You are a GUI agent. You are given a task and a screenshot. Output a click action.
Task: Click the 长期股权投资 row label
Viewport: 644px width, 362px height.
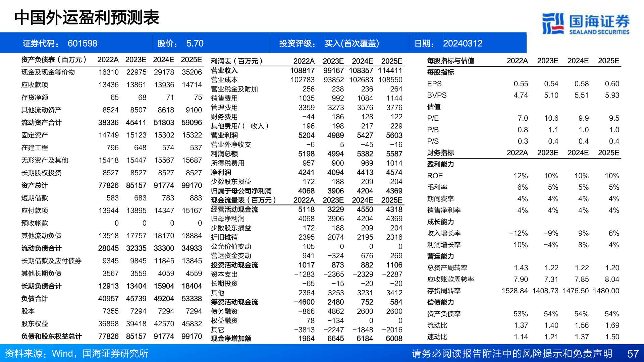point(41,173)
